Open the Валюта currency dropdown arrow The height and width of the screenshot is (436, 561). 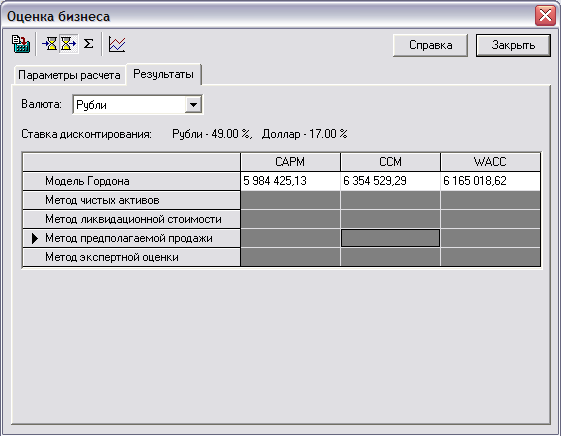coord(193,105)
